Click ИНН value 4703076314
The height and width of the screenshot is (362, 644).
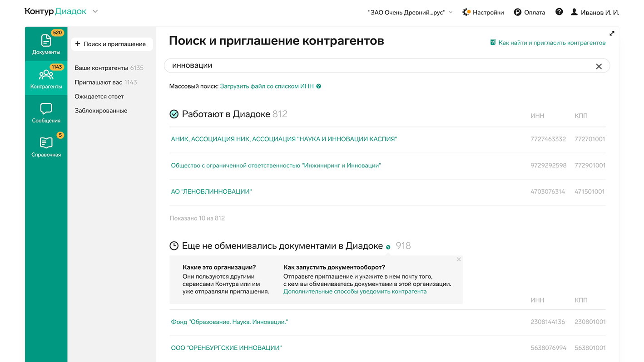(548, 192)
